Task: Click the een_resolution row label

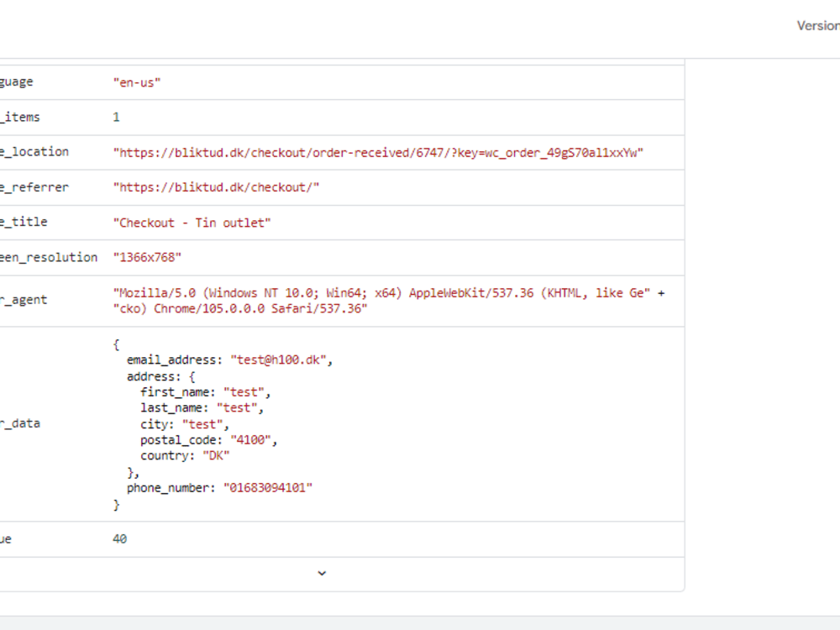Action: point(49,257)
